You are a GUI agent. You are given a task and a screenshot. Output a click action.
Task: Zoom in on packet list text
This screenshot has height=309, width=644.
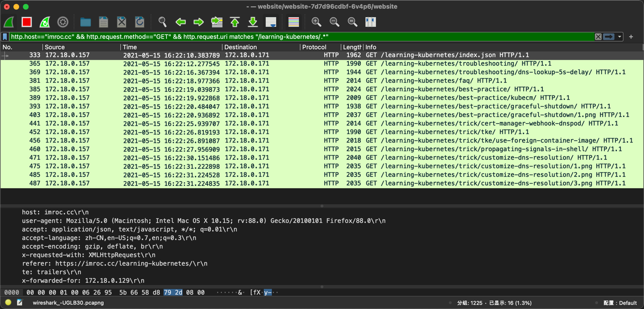(316, 22)
